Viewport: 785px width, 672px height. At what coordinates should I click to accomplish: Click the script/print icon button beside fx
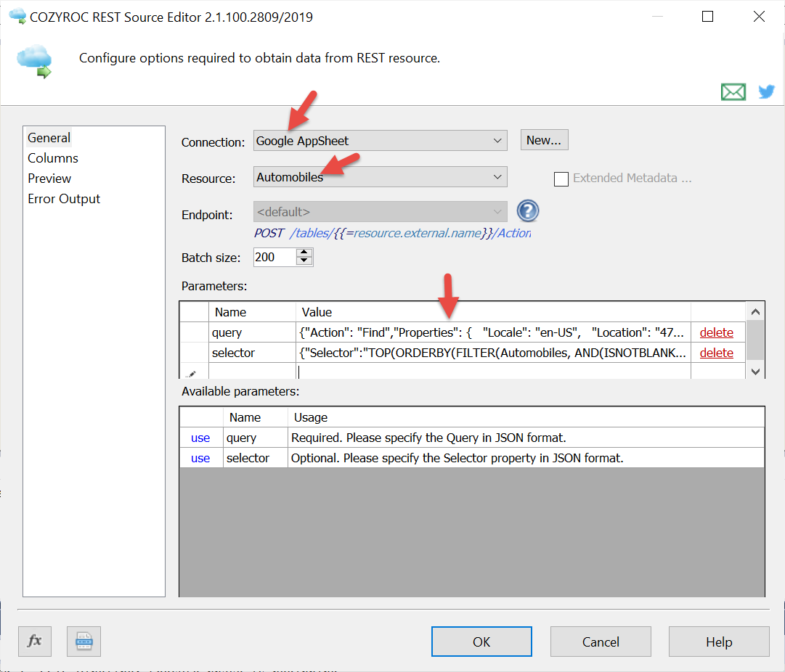pos(84,641)
